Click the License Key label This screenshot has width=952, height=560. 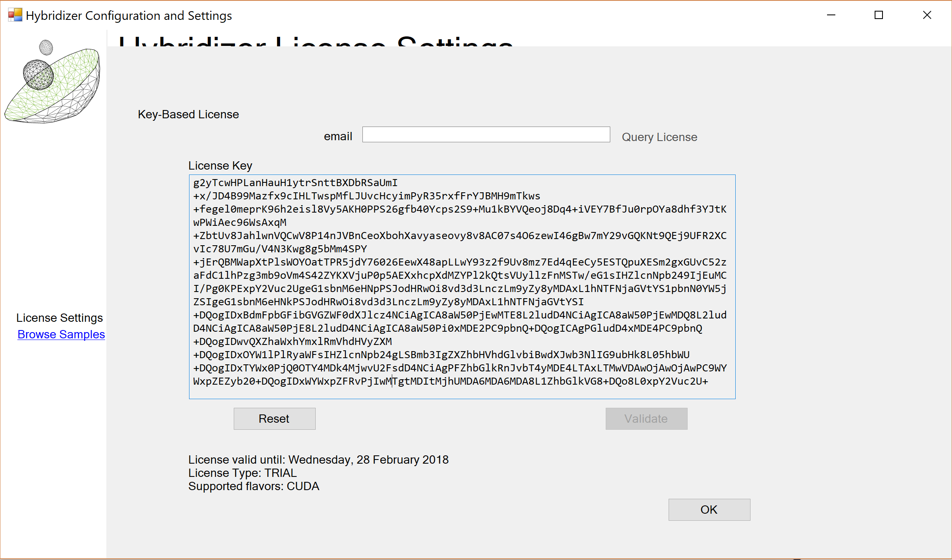coord(220,165)
